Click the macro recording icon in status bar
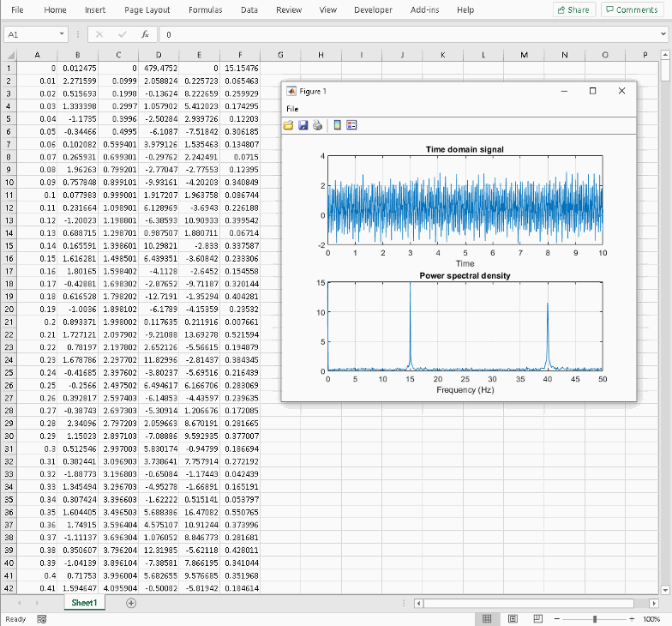Screen dimensions: 672x626 point(41,619)
